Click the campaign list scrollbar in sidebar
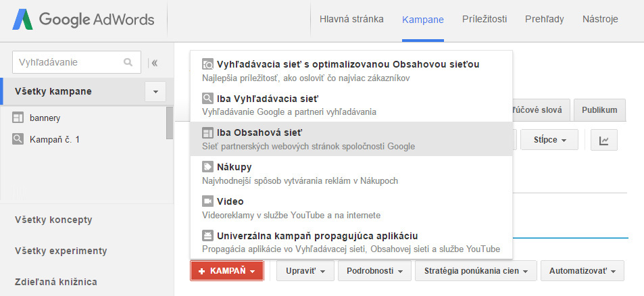 [170, 123]
